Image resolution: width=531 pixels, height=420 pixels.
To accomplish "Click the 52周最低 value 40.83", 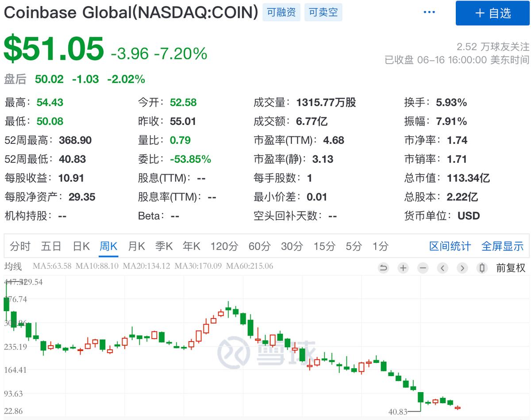I will [x=72, y=159].
